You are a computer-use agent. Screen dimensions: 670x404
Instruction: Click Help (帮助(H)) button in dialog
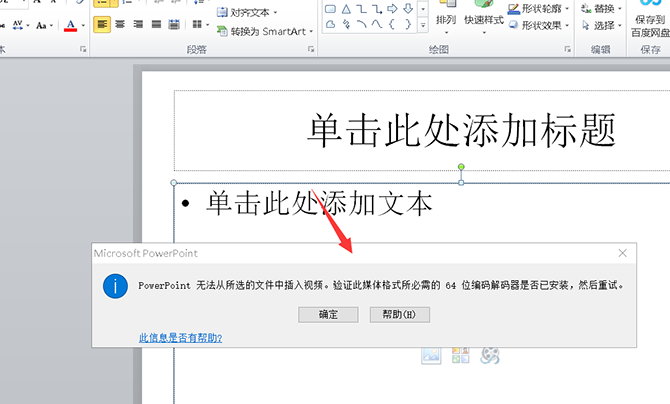point(400,315)
